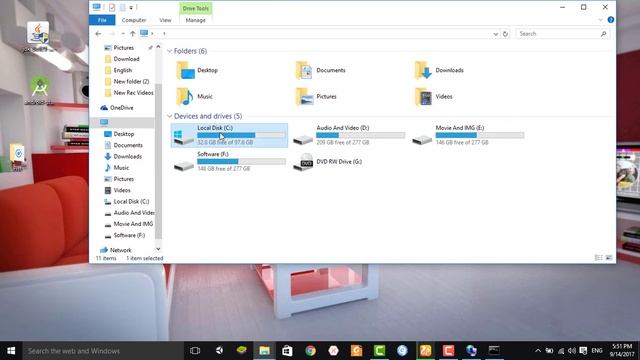Select the Audio And Video (D:) drive
The height and width of the screenshot is (360, 640).
(x=349, y=135)
